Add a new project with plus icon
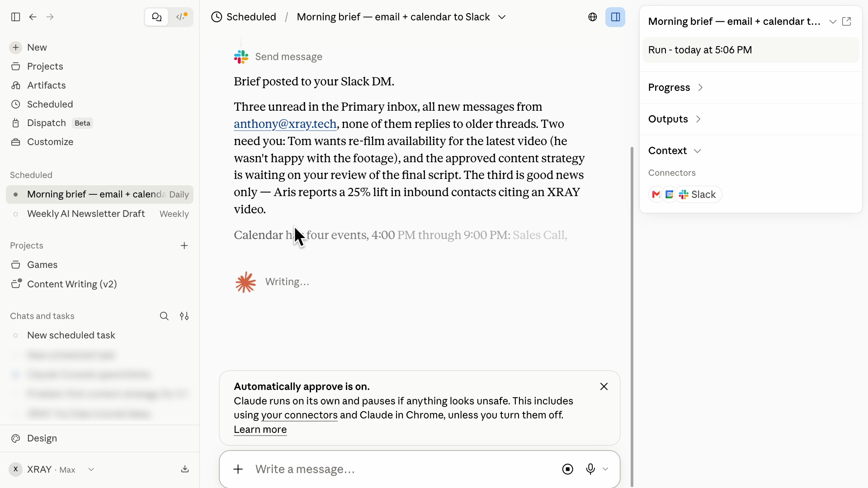 [x=184, y=246]
